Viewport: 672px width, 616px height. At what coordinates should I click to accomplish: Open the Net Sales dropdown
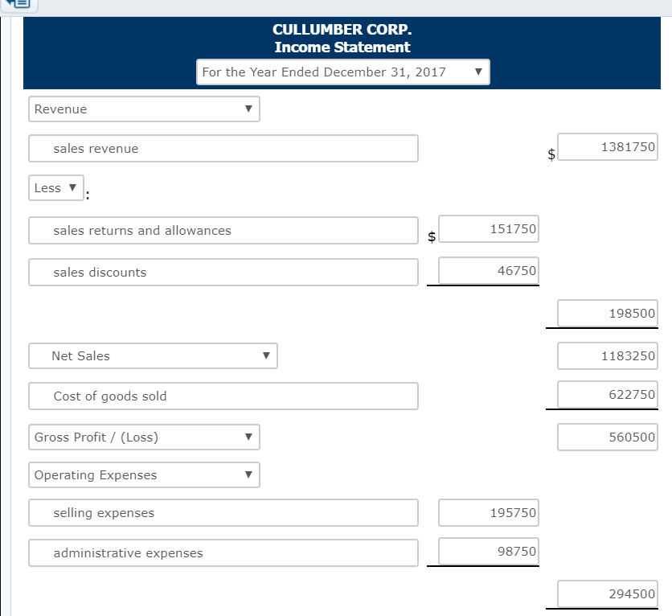pyautogui.click(x=153, y=356)
